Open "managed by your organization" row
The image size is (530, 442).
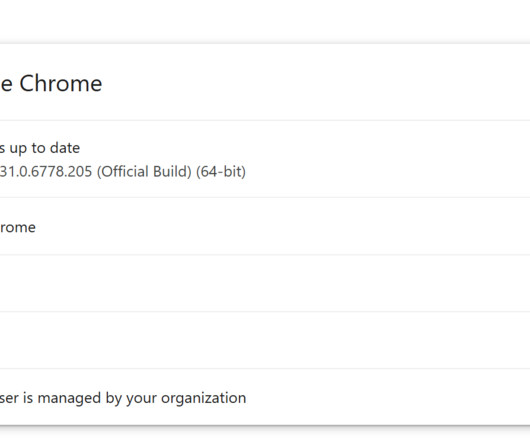(x=265, y=397)
